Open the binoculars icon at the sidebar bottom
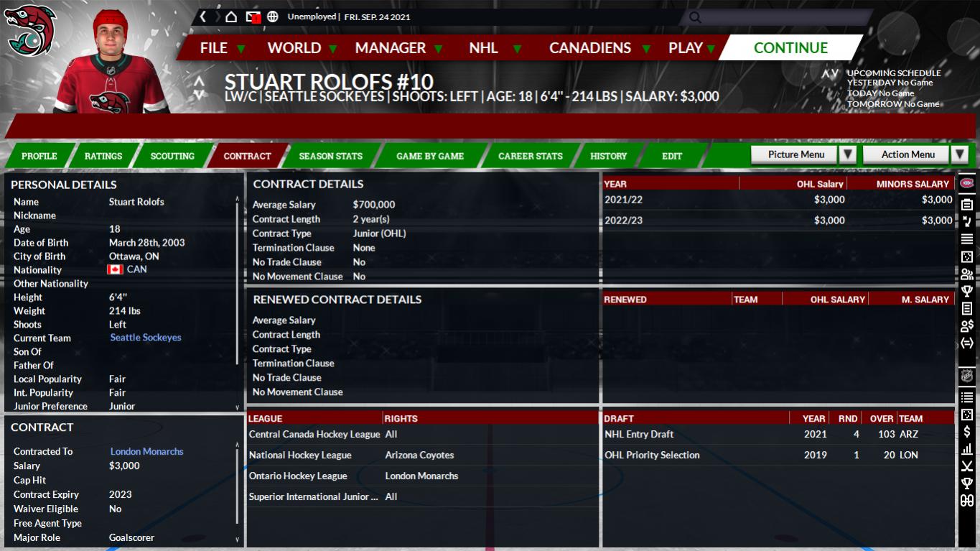Screen dimensions: 980x551 tap(967, 501)
